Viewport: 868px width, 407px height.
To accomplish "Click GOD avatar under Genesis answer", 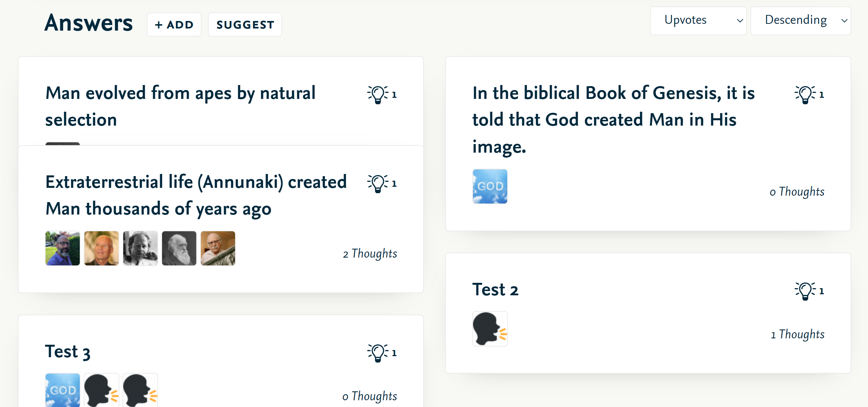I will click(x=490, y=186).
